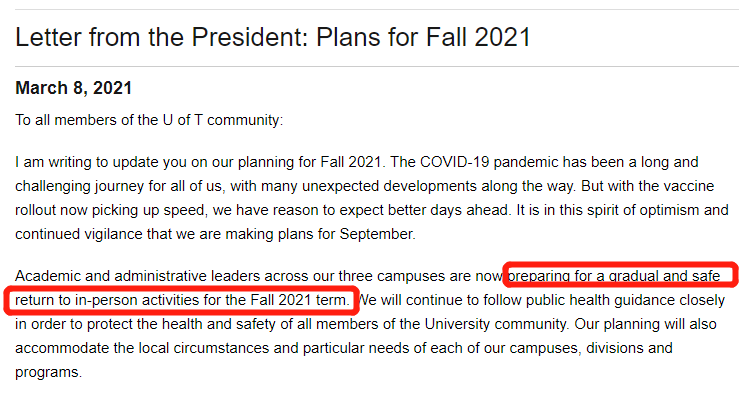Click the word 'programs.' on last line
Screen dimensions: 749x393
tap(48, 372)
